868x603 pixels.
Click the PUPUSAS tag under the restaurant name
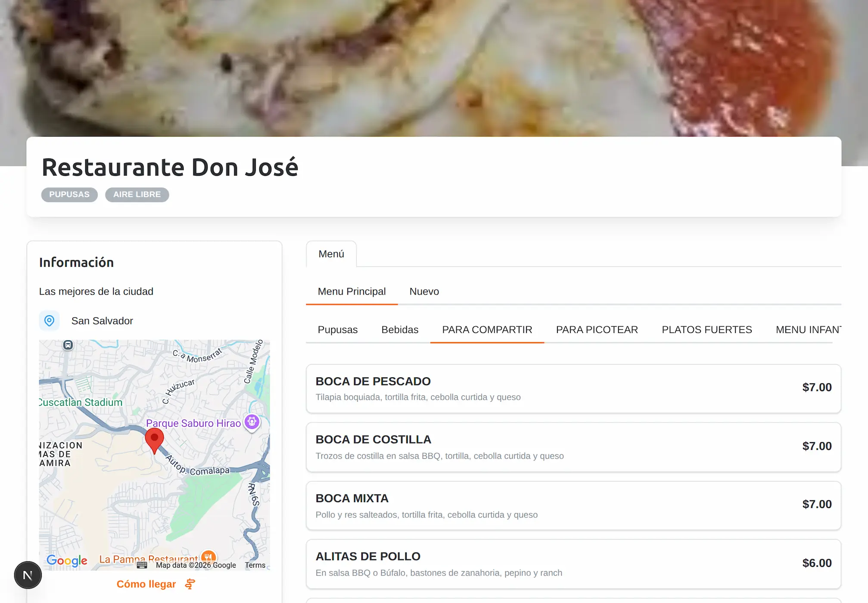[69, 194]
